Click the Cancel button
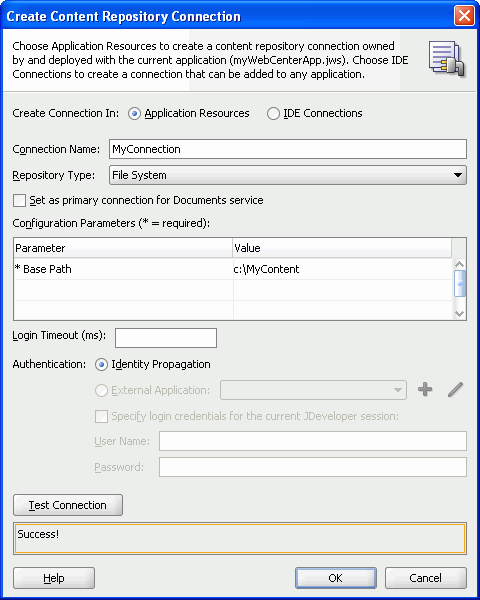480x600 pixels. point(426,578)
